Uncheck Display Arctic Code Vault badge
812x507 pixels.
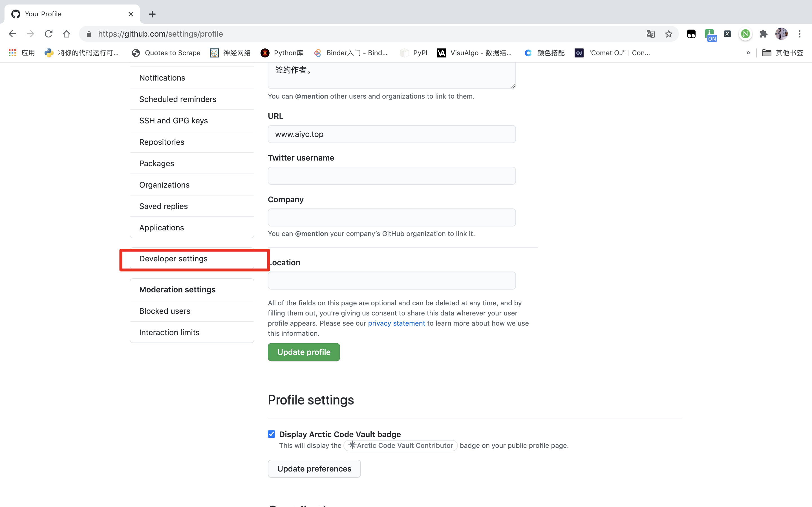(272, 434)
